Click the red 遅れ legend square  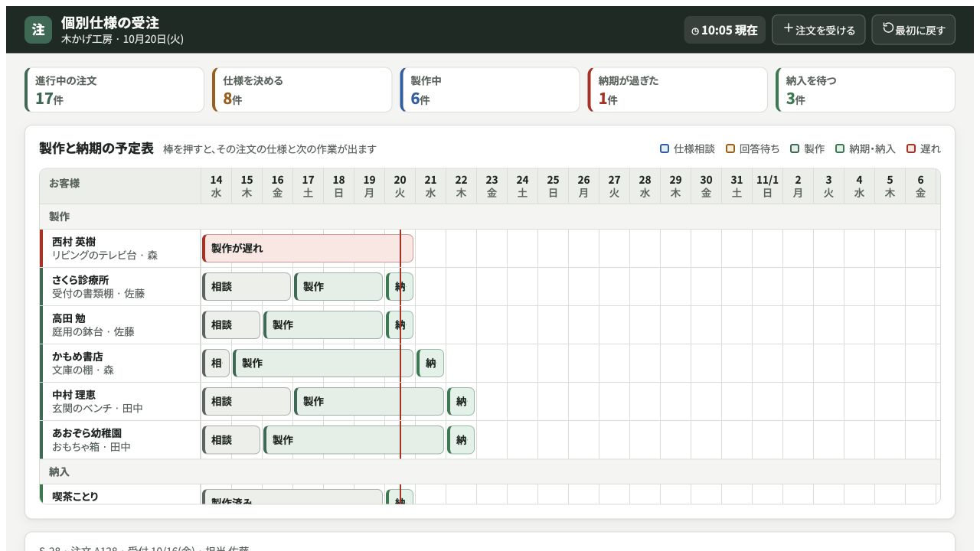(x=911, y=148)
